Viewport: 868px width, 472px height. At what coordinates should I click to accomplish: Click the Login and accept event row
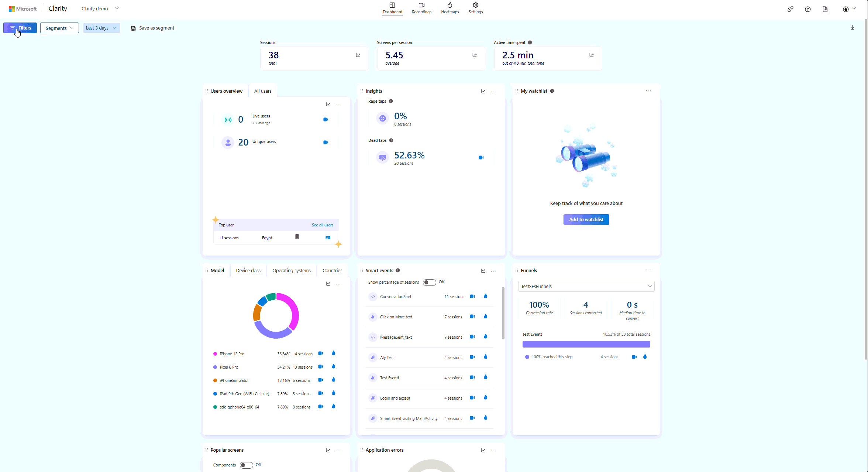pos(430,398)
